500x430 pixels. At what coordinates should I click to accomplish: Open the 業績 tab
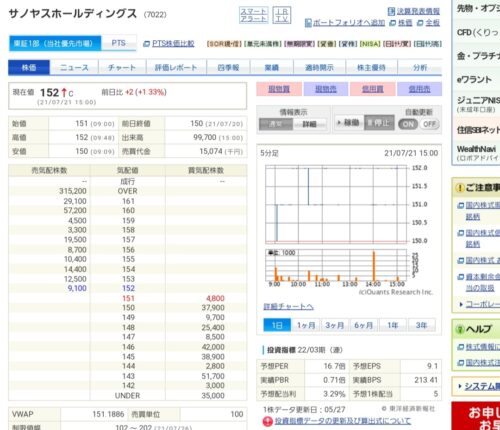pos(272,67)
